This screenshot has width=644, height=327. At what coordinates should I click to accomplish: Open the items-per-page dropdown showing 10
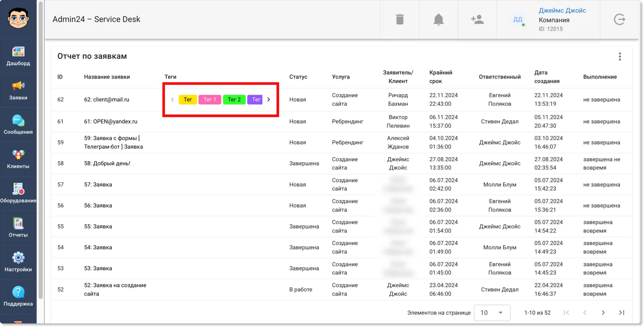[492, 313]
